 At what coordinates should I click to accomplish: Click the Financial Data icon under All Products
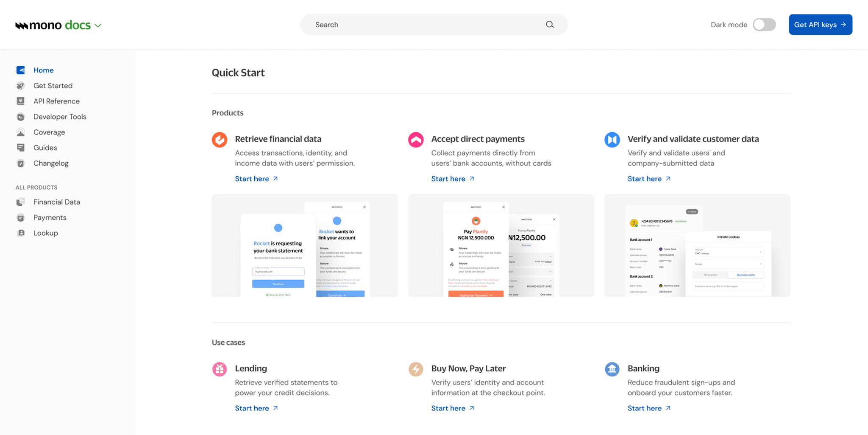click(20, 202)
